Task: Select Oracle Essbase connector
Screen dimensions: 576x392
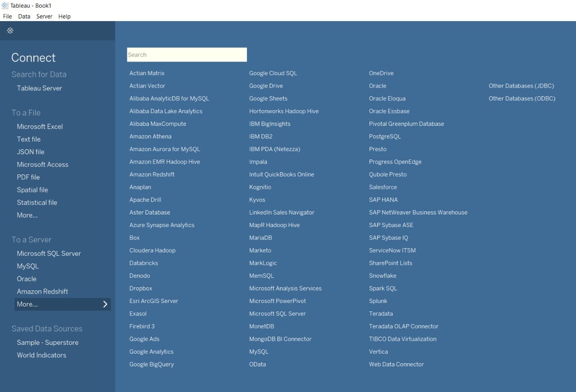Action: tap(389, 111)
